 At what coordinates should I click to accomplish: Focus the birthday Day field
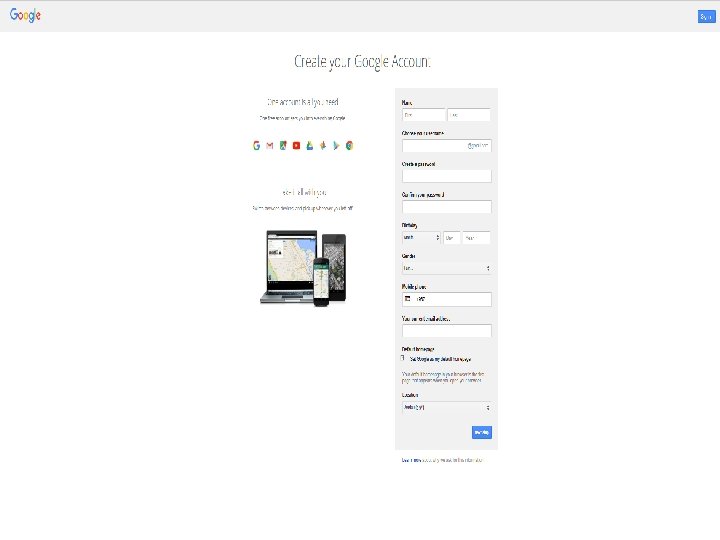click(451, 238)
